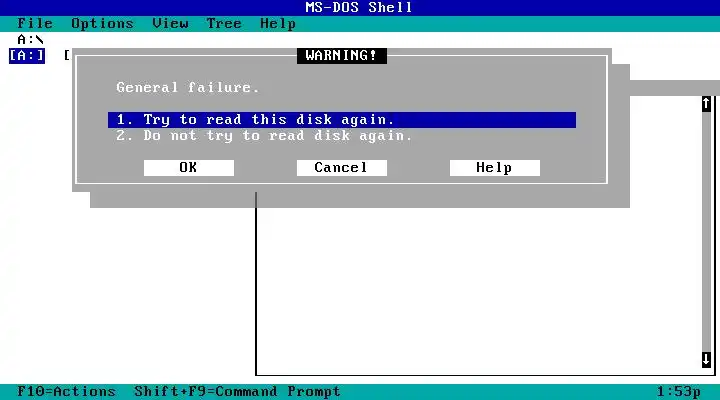
Task: Open the View menu
Action: tap(170, 23)
